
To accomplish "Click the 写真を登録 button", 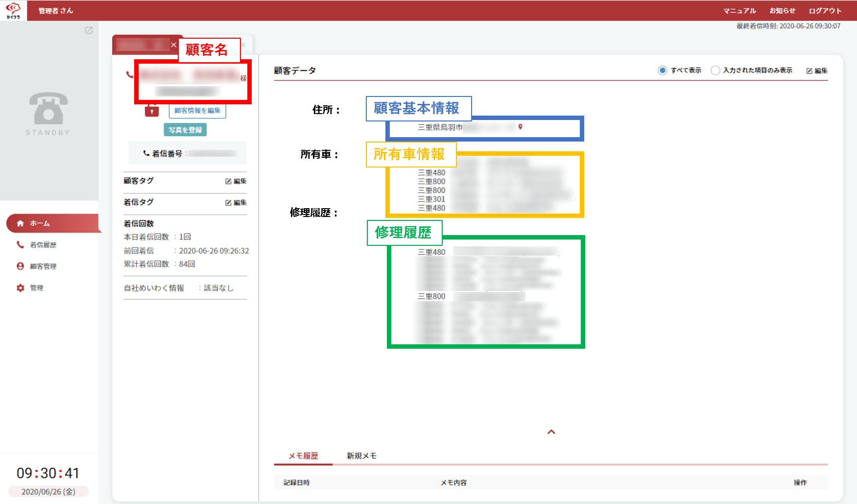I will (x=185, y=130).
